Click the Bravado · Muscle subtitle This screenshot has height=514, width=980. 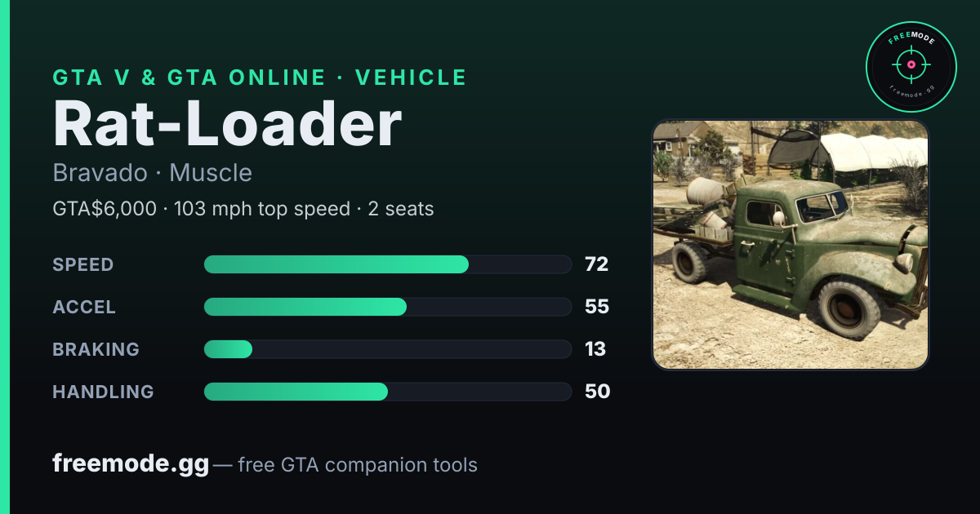tap(152, 173)
